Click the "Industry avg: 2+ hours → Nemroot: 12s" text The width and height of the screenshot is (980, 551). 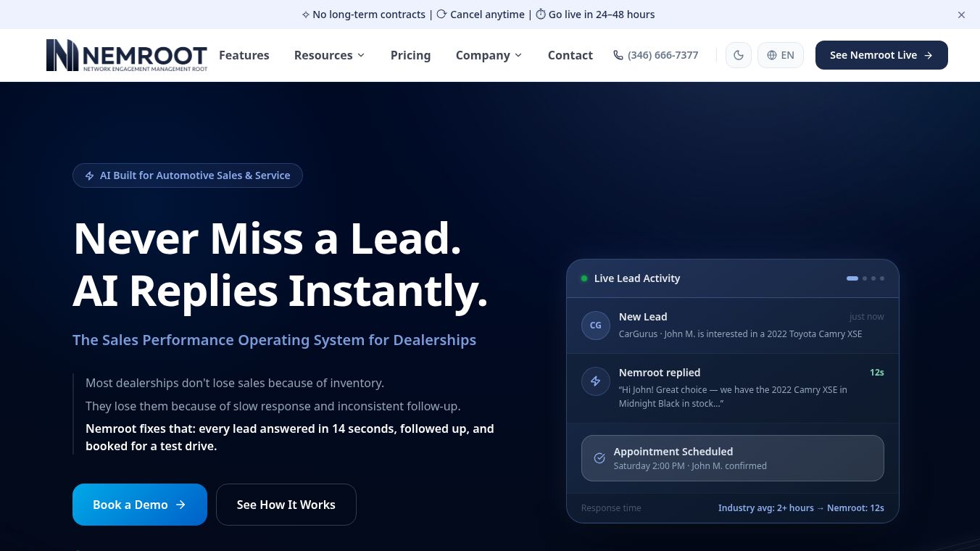(801, 508)
